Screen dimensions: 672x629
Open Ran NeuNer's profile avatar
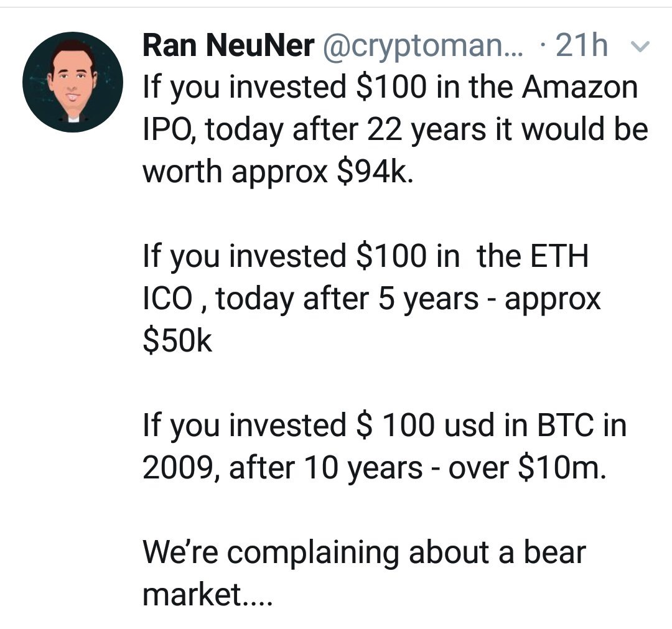(x=73, y=82)
